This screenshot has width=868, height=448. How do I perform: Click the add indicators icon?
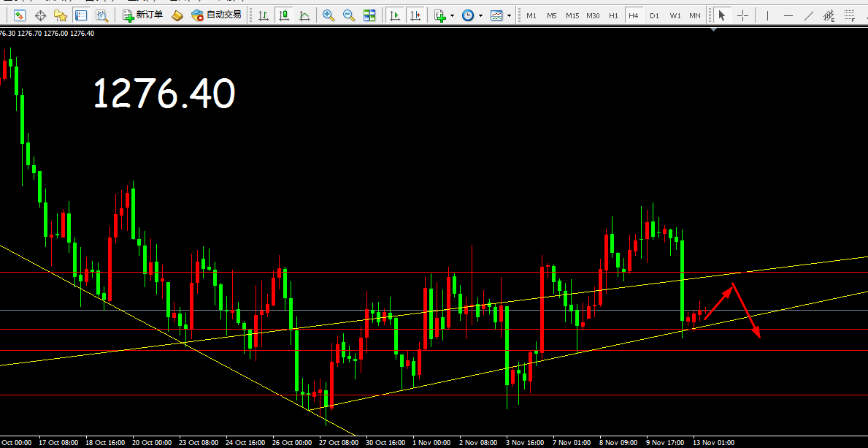[x=441, y=15]
